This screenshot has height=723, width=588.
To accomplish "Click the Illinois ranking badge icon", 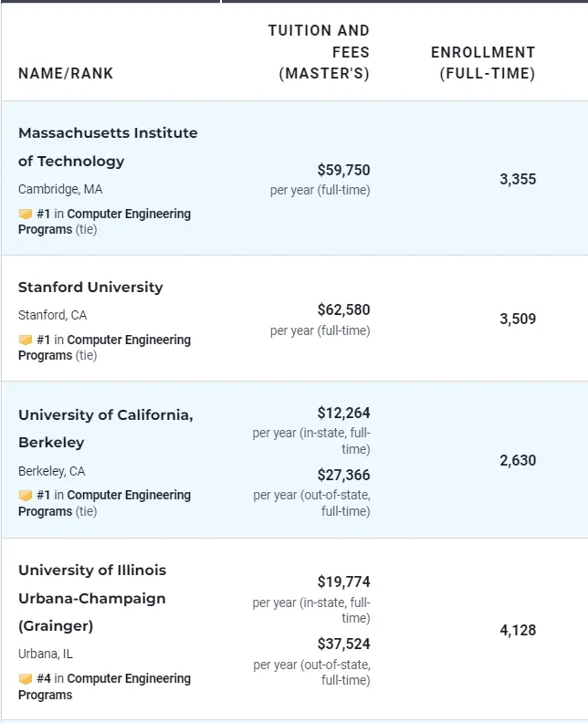I will pyautogui.click(x=26, y=679).
